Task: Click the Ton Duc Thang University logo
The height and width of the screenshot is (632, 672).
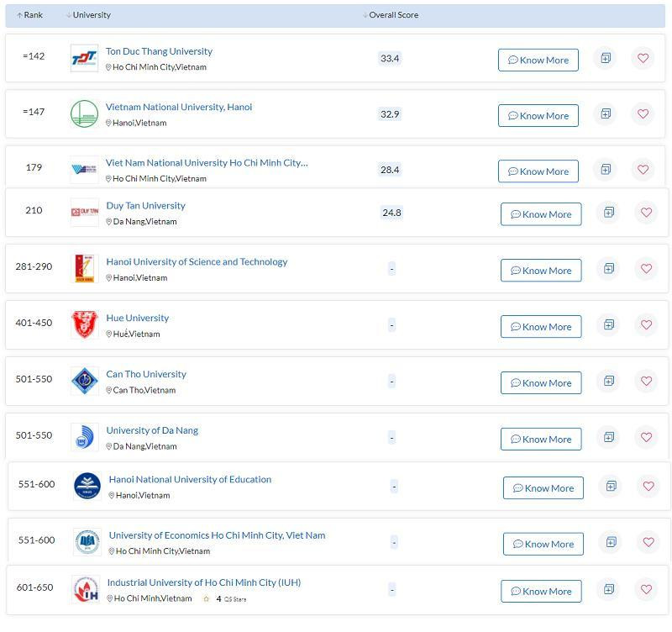Action: click(84, 58)
